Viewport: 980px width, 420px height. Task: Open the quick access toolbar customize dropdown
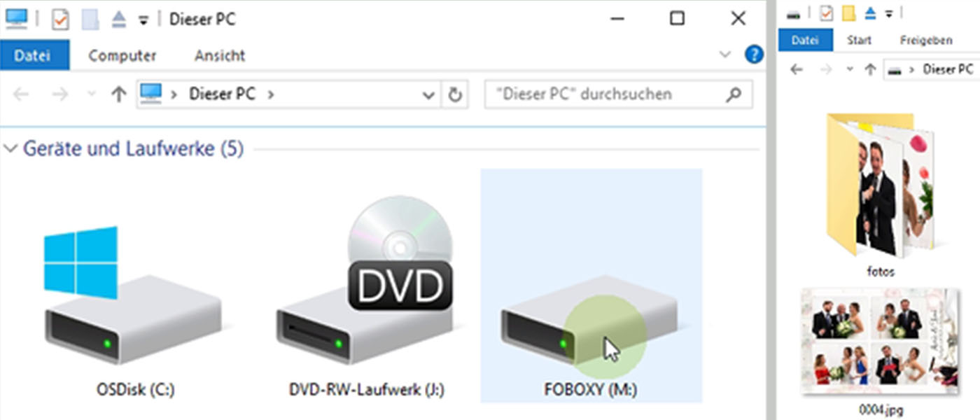(143, 20)
